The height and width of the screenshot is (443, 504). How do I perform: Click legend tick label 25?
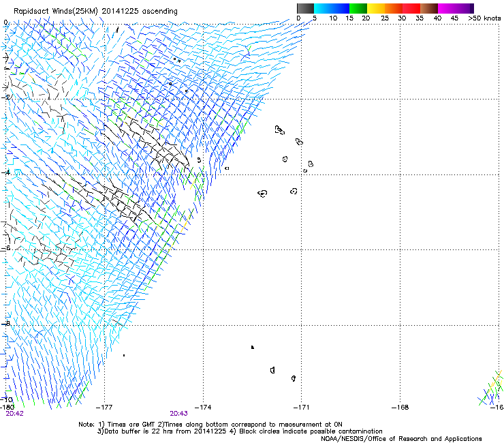click(x=385, y=18)
